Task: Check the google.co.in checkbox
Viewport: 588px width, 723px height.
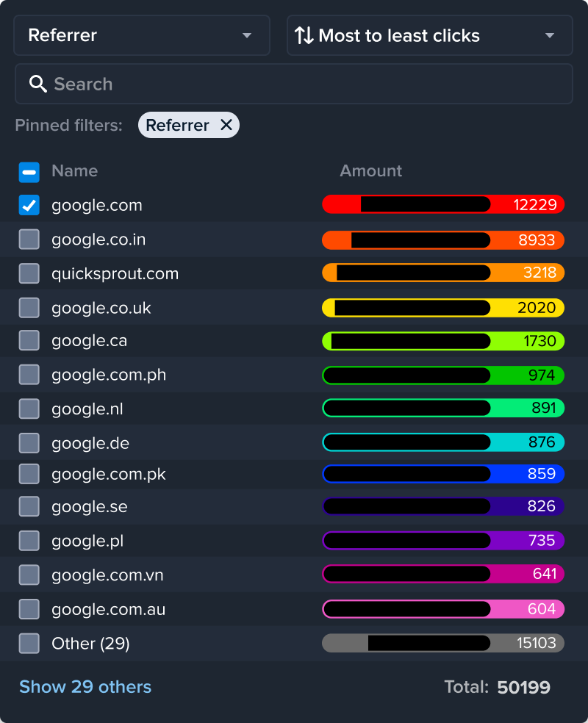Action: [x=29, y=240]
